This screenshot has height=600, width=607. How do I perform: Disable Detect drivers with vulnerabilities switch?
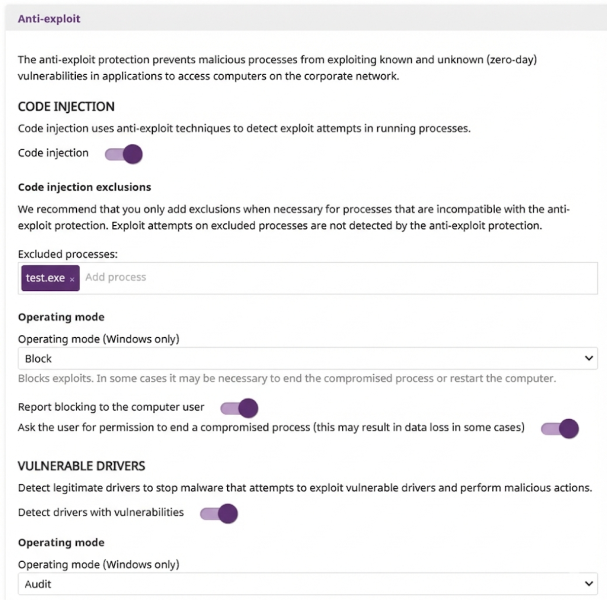pos(219,514)
